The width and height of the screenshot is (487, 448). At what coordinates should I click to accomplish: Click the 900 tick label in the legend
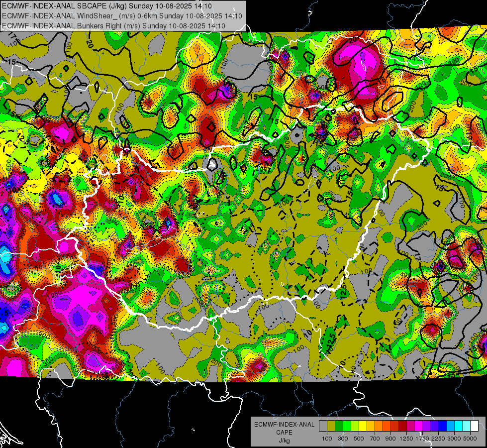point(390,439)
